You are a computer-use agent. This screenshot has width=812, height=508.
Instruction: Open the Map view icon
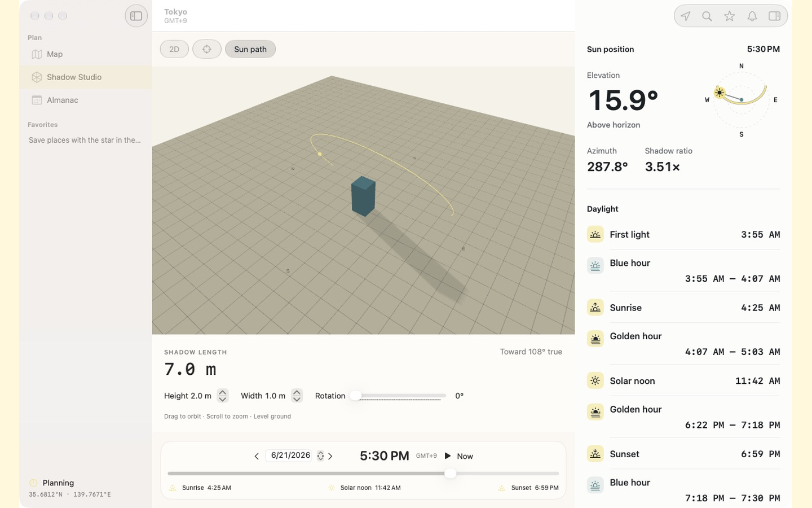(37, 54)
